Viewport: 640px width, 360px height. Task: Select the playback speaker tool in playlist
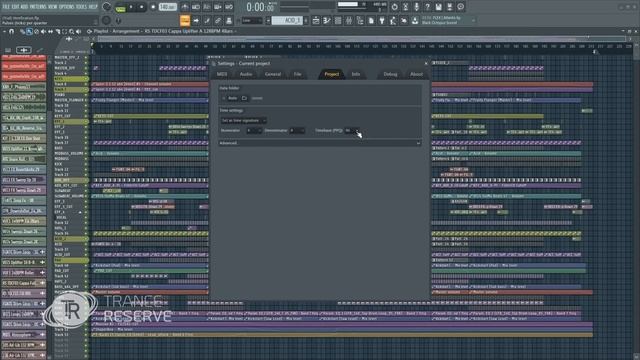click(x=78, y=31)
